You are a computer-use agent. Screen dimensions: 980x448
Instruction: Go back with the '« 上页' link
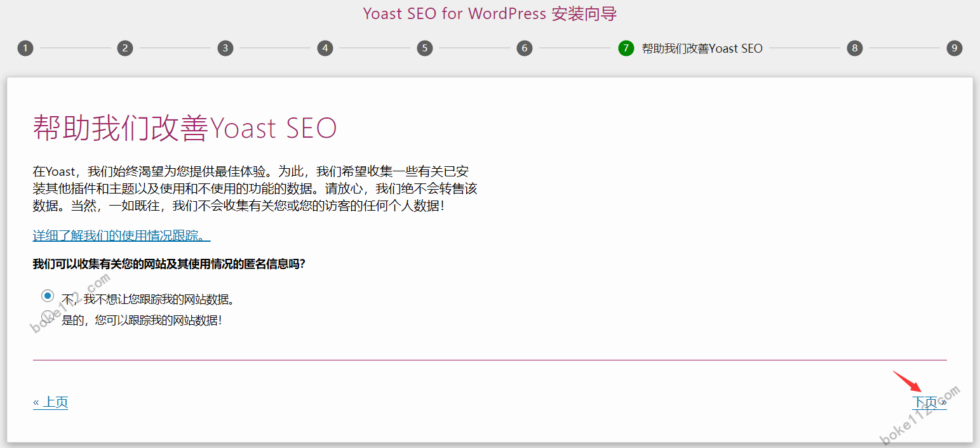(50, 402)
